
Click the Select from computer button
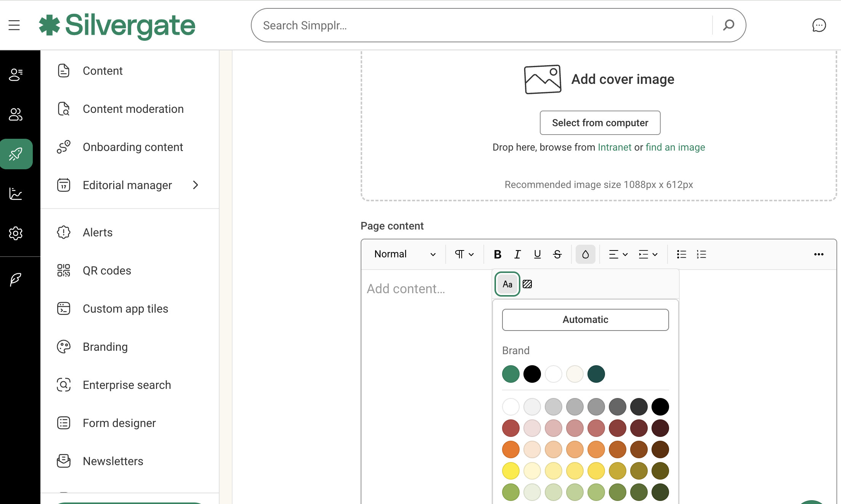[x=600, y=123]
